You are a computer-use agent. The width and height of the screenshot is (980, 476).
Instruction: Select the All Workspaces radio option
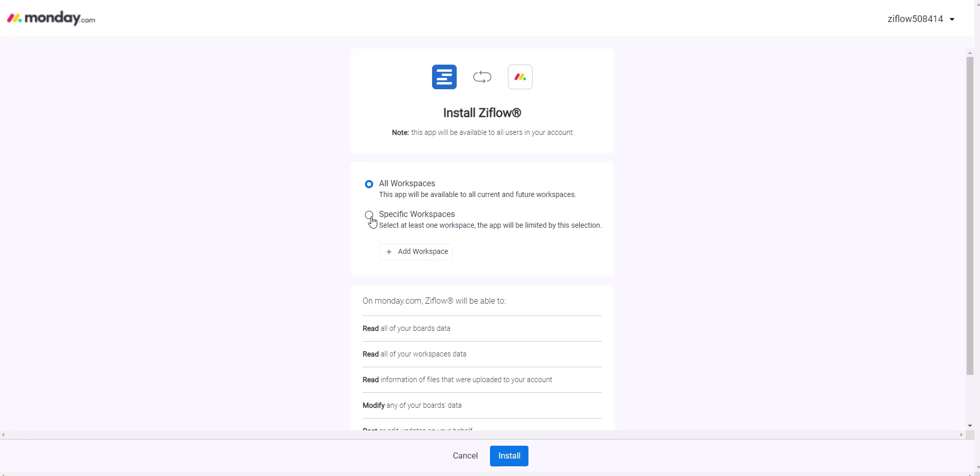[369, 184]
